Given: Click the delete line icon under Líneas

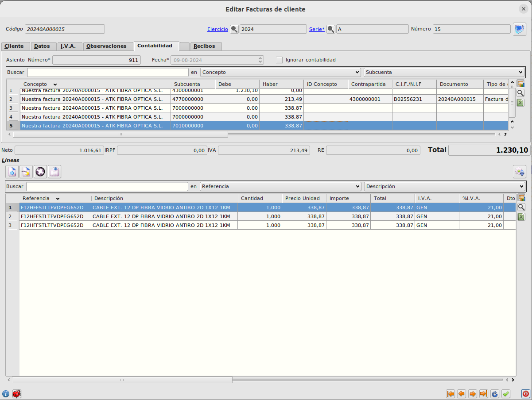Looking at the screenshot, I should click(40, 172).
